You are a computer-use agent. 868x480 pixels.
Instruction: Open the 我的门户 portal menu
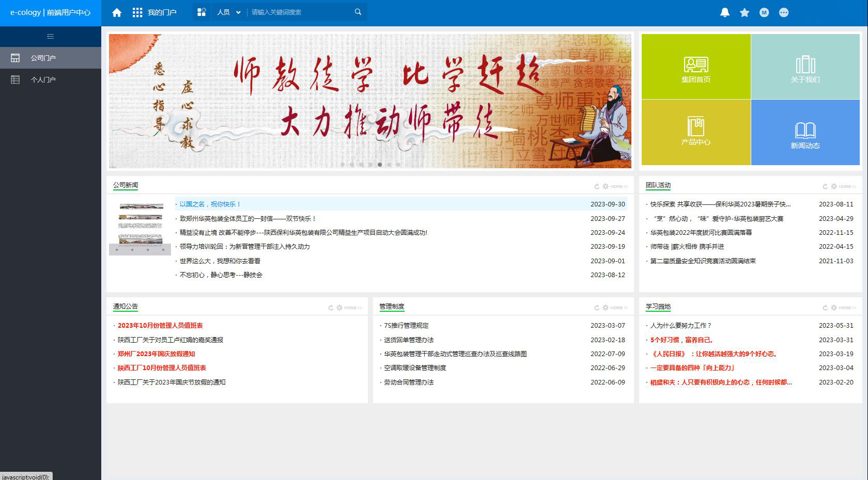coord(154,12)
